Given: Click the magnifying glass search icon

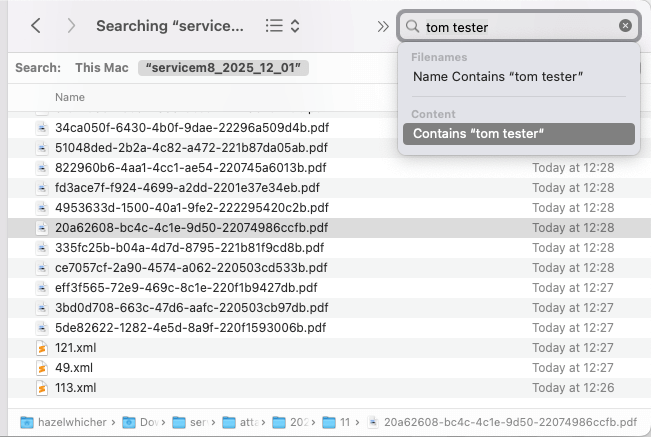Looking at the screenshot, I should tap(414, 26).
